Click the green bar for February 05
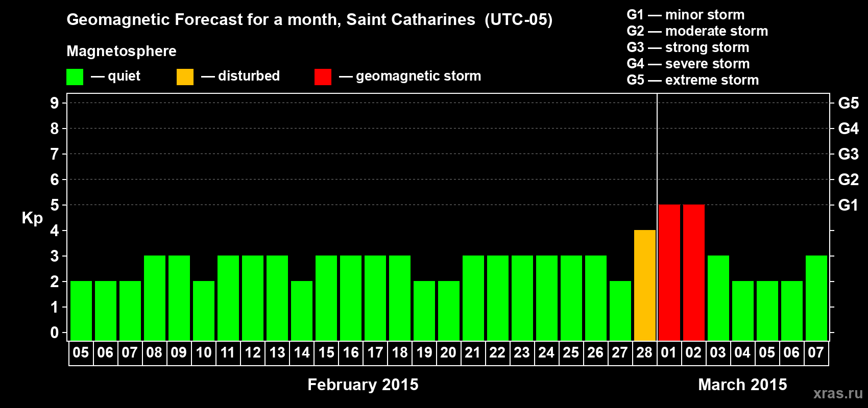 [x=81, y=311]
